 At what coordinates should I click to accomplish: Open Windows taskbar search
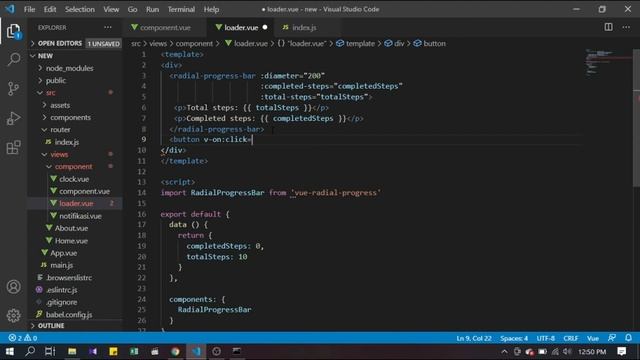point(30,351)
